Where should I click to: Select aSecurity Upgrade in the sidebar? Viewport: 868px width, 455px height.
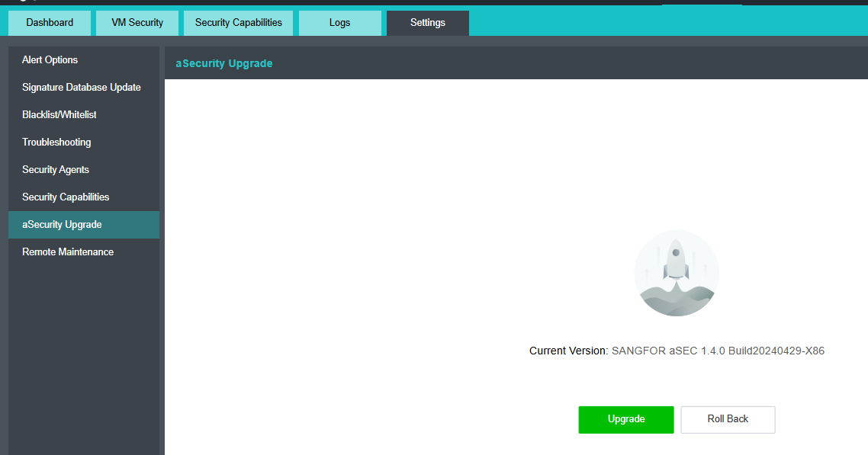pyautogui.click(x=62, y=225)
